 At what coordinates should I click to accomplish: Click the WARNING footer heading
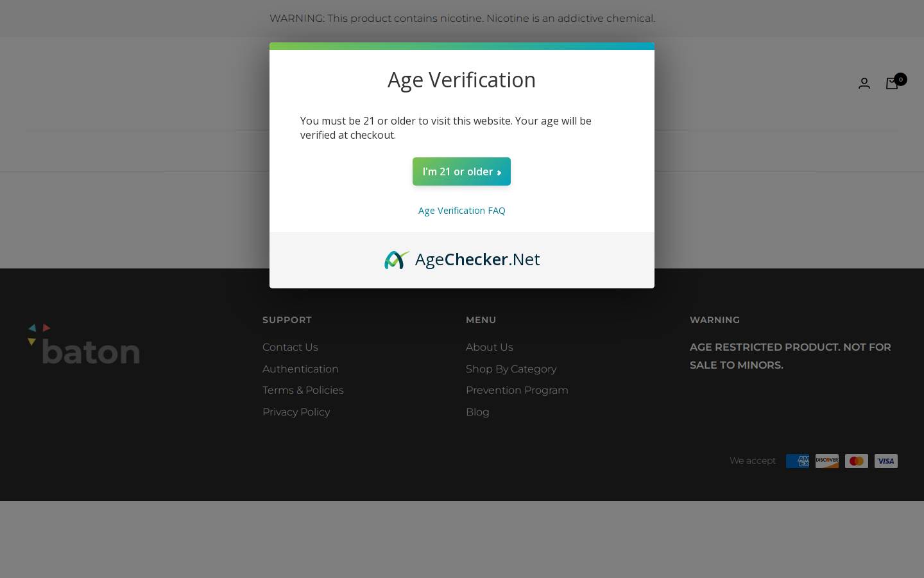715,320
